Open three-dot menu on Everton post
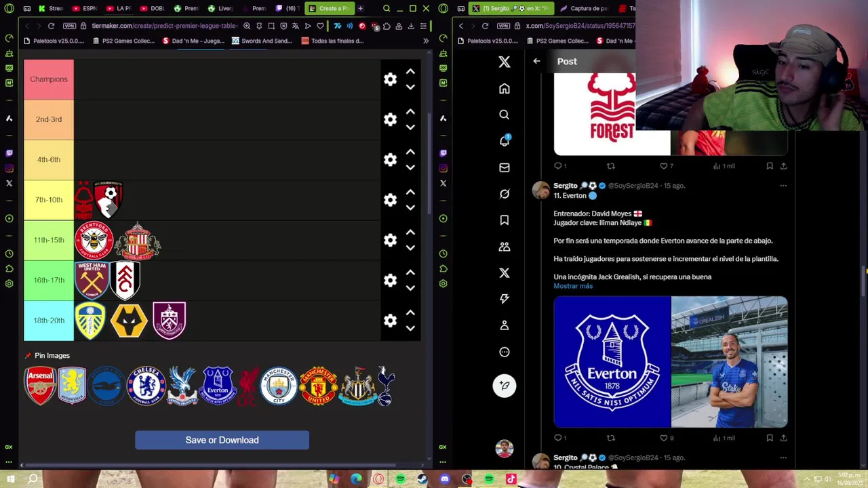The image size is (868, 488). [x=783, y=186]
